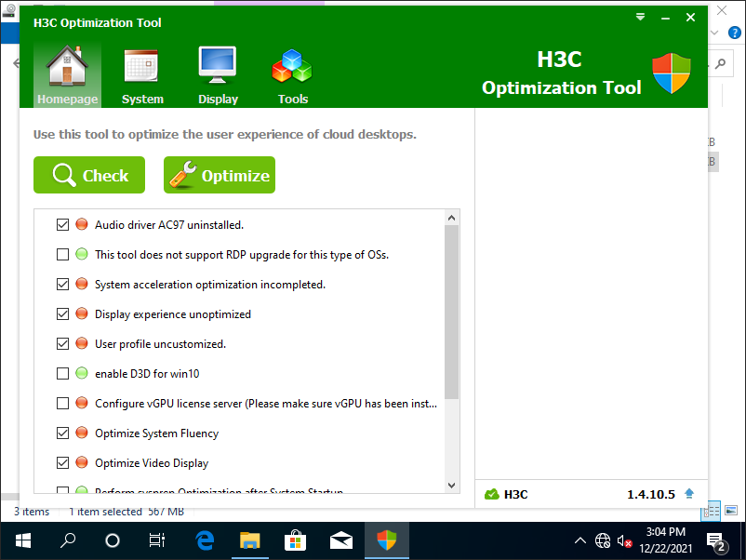Switch to H3C Optimization Tool taskbar icon

coord(386,540)
